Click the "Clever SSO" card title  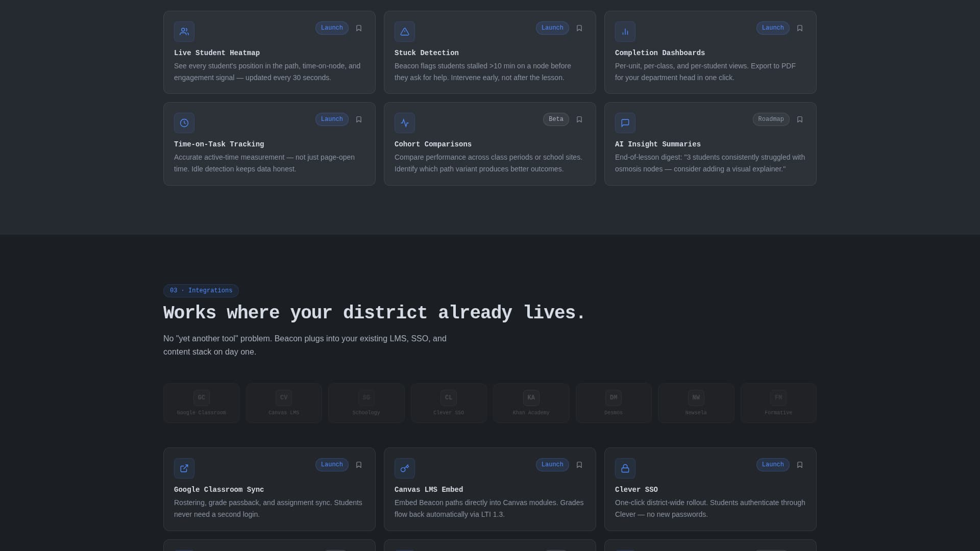tap(636, 490)
